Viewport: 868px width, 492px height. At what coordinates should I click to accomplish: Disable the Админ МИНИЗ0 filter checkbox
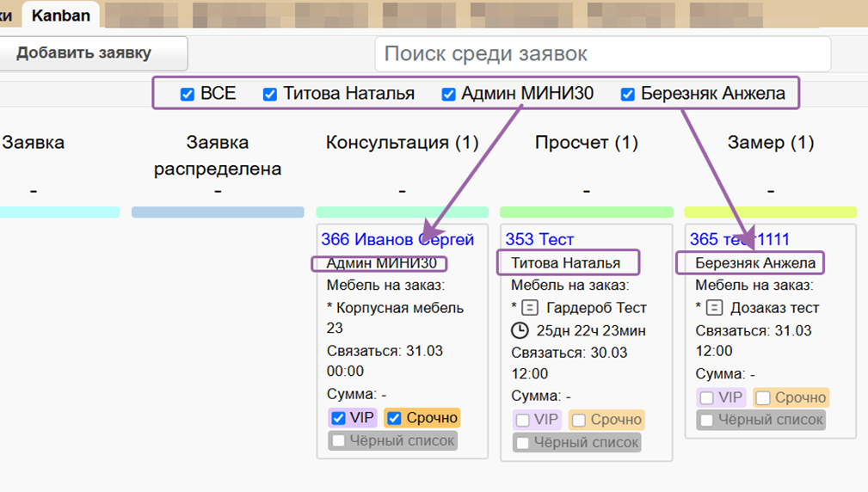click(x=448, y=95)
